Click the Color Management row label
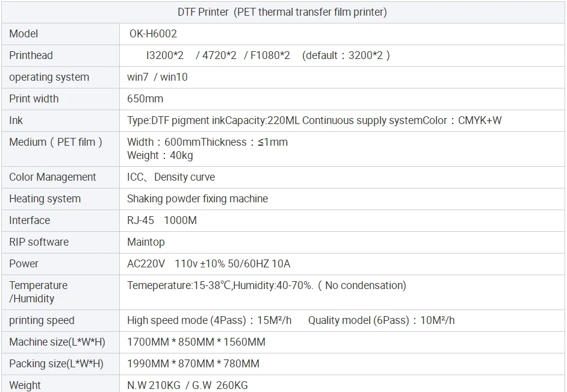 click(52, 177)
